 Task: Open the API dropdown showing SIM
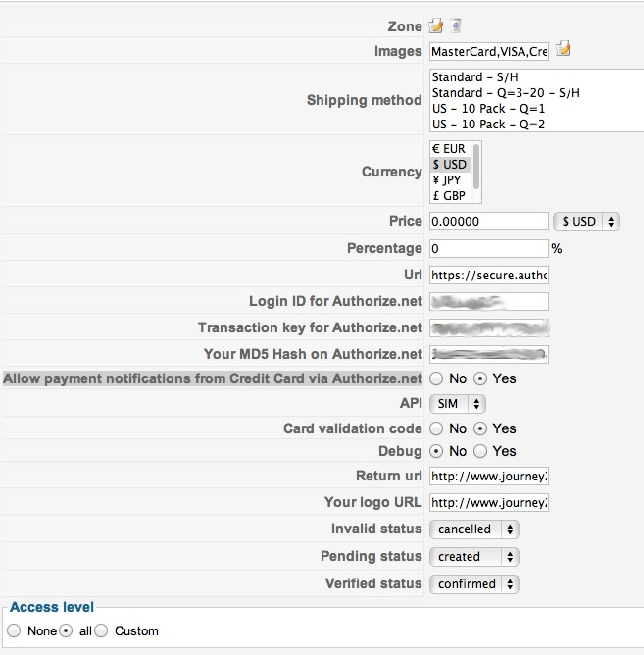tap(457, 403)
